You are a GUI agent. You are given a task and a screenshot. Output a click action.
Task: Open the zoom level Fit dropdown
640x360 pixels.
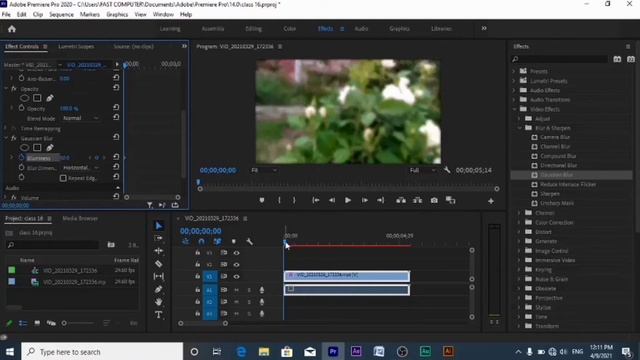tap(264, 170)
